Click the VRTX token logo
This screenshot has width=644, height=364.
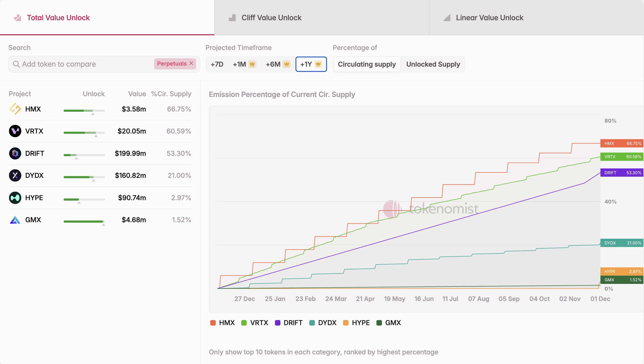[15, 131]
